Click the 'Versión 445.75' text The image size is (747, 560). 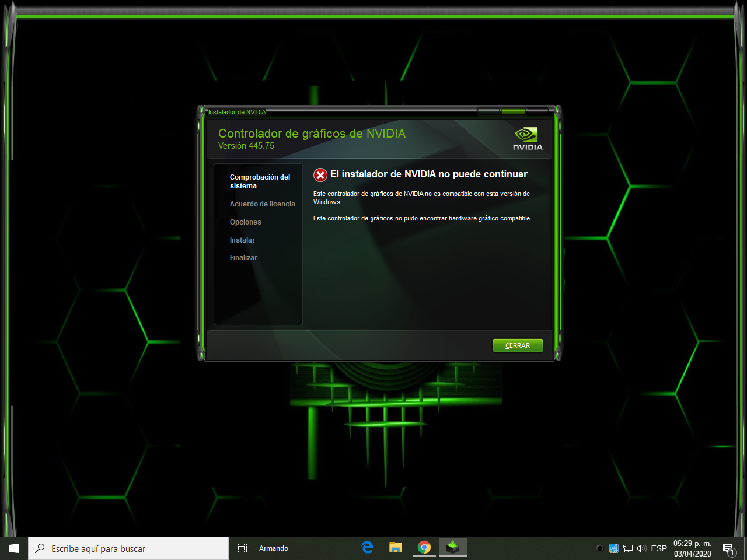coord(246,146)
